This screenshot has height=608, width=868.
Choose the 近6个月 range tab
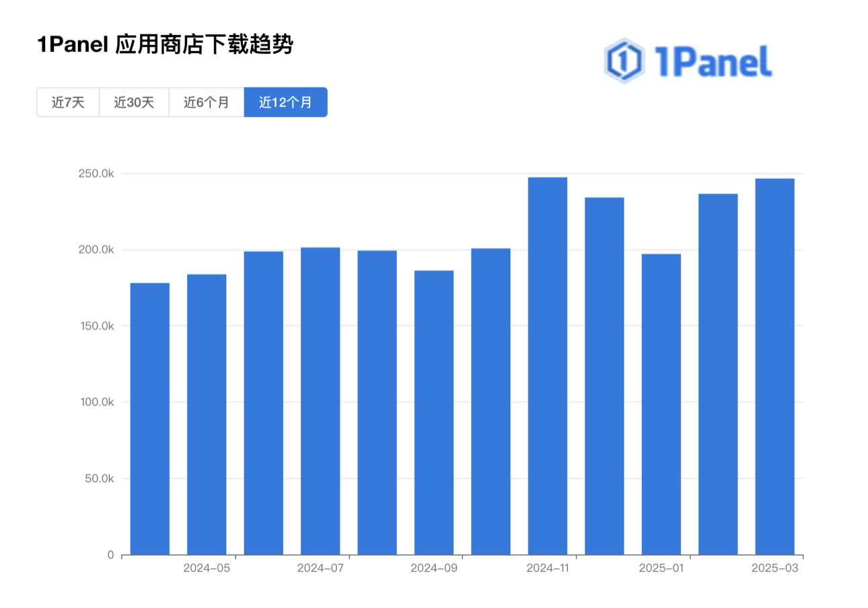(207, 102)
